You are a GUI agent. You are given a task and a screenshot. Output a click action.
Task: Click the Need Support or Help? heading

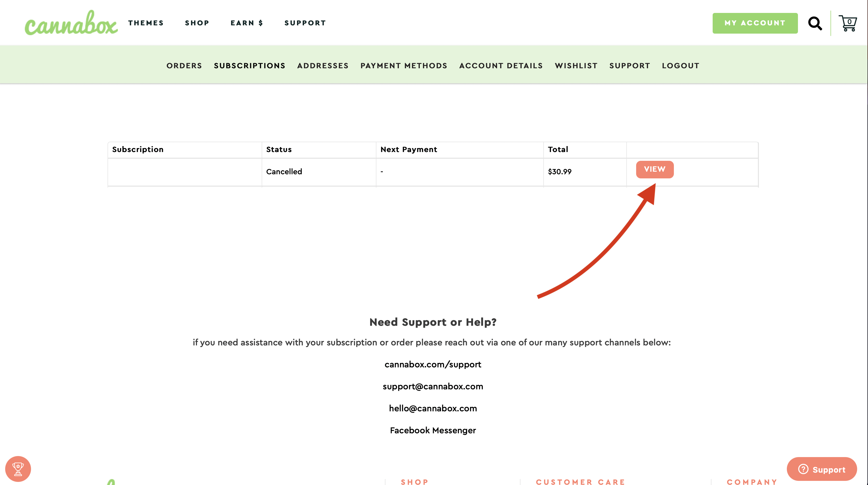point(433,322)
